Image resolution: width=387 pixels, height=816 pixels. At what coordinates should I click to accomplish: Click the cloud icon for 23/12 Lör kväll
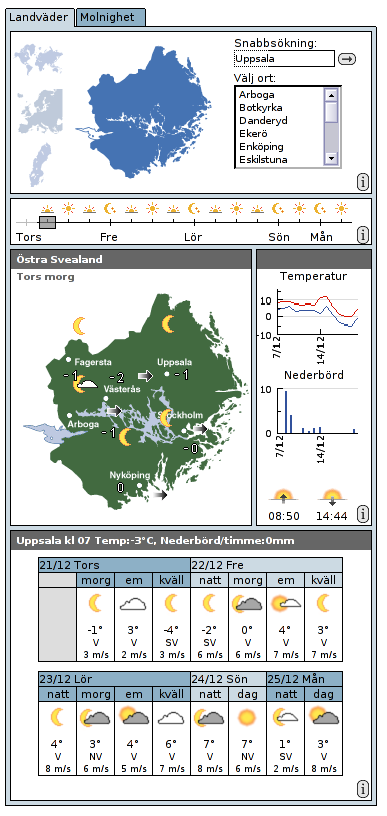[171, 718]
